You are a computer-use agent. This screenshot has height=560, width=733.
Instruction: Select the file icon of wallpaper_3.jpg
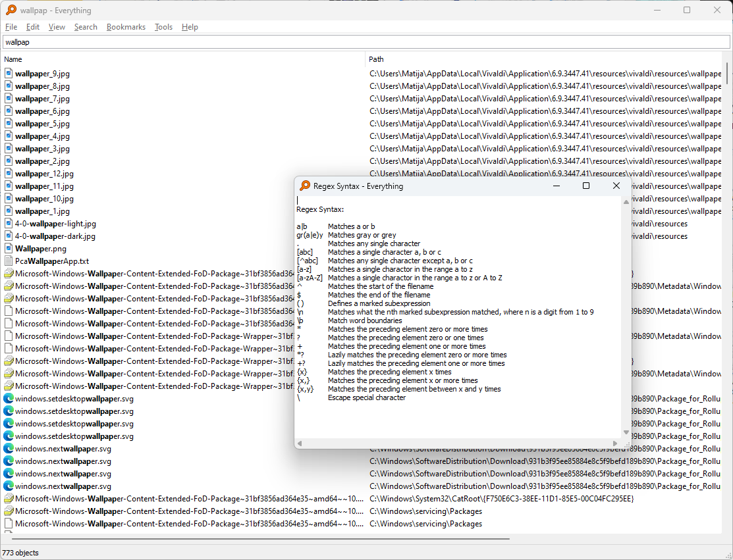click(9, 149)
